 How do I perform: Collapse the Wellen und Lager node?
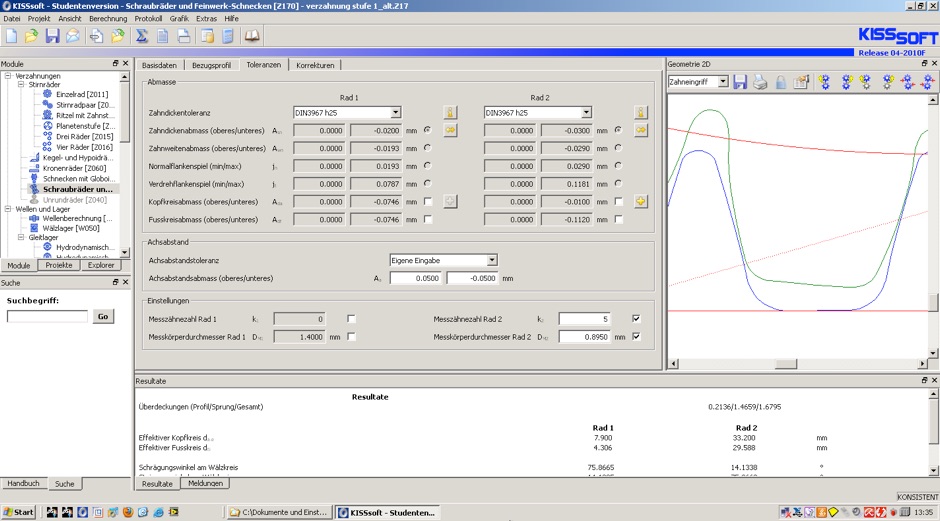point(8,209)
